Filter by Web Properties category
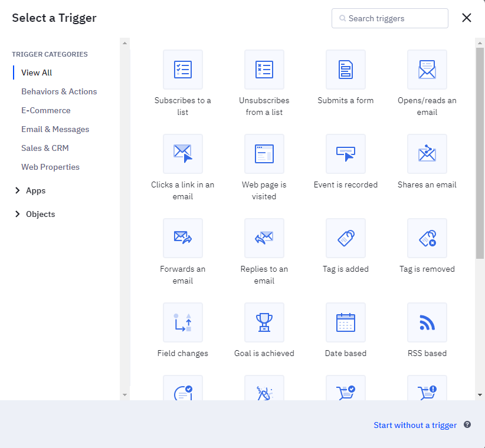The height and width of the screenshot is (448, 485). (x=50, y=167)
